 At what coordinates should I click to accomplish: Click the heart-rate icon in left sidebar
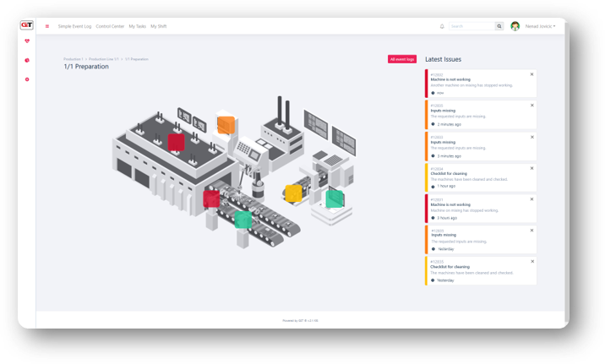tap(27, 41)
